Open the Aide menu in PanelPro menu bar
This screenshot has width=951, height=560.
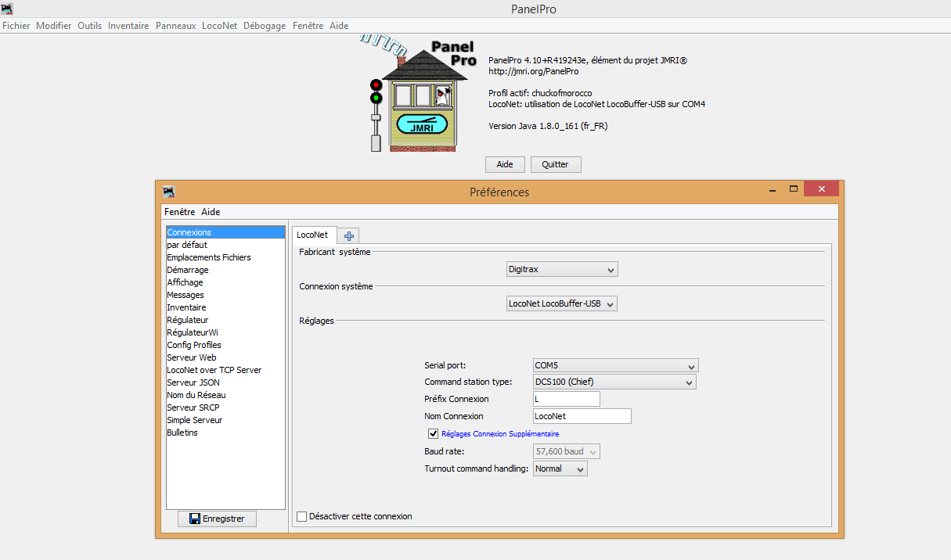[339, 26]
